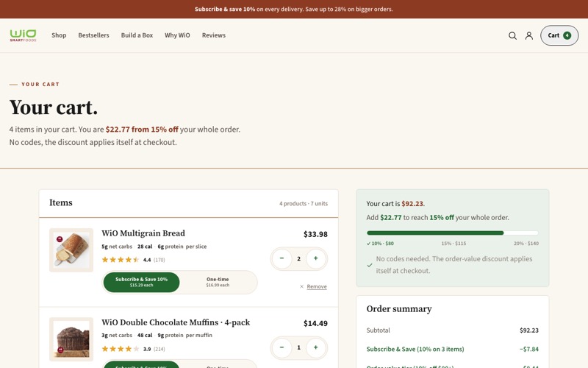Click the 'Subscribe & save 10%' top banner
588x368 pixels.
coord(294,9)
